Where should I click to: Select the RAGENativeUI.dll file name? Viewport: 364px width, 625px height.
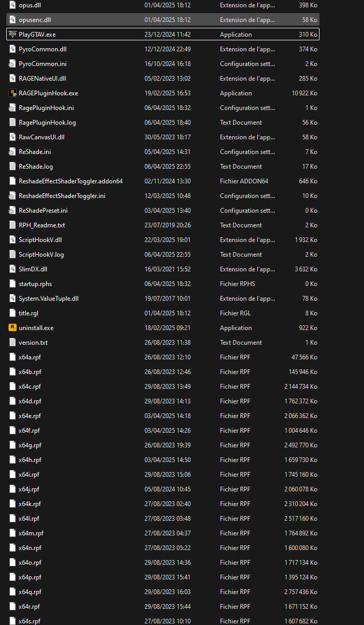click(42, 79)
